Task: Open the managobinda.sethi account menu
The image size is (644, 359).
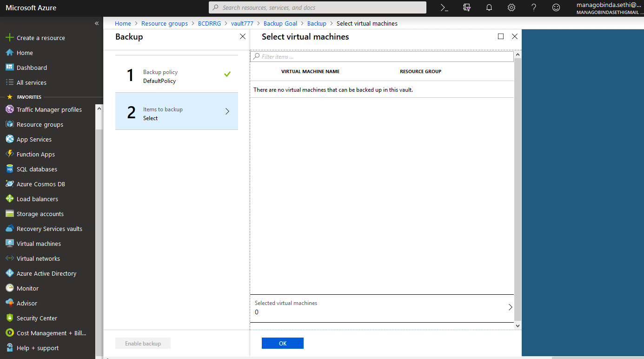Action: pos(610,8)
